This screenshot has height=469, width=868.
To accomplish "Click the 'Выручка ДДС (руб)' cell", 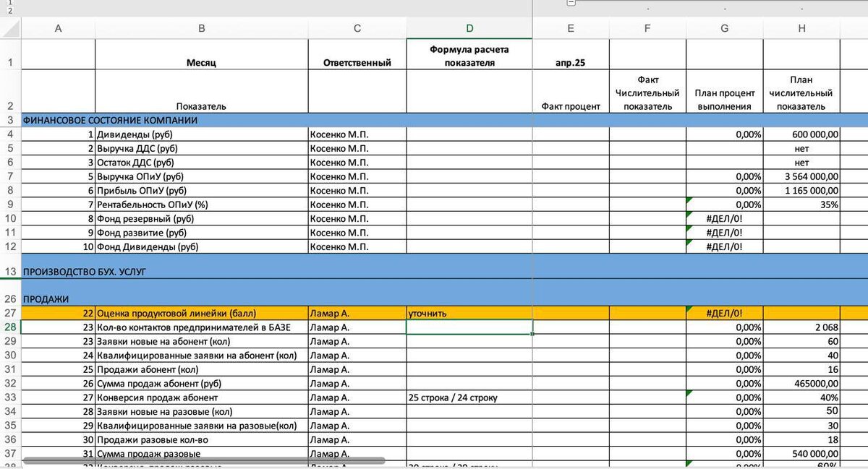I will [x=202, y=148].
